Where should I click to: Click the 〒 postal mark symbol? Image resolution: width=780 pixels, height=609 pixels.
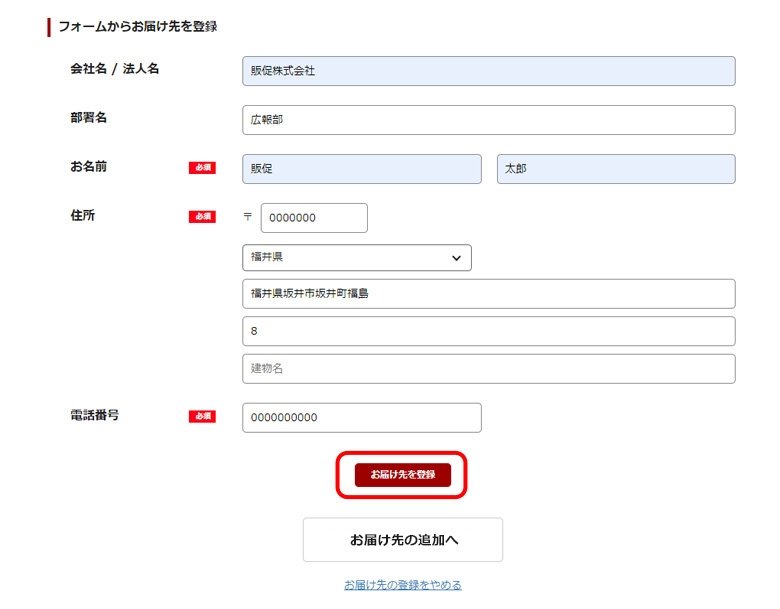pos(248,218)
